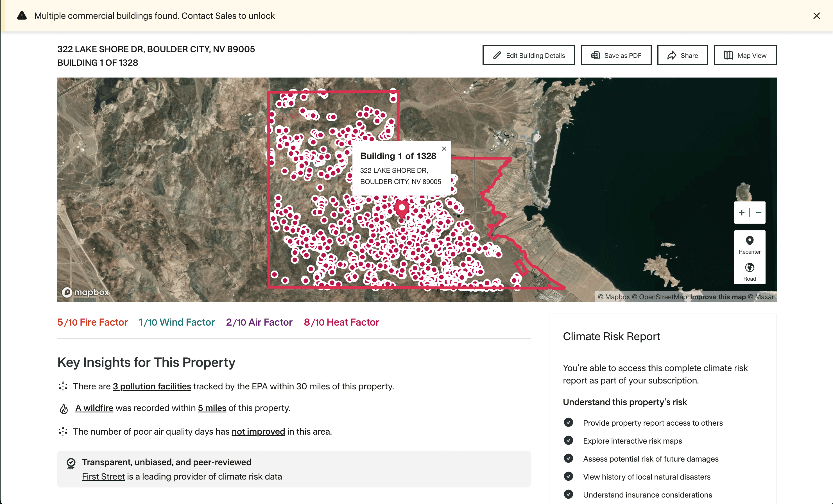Screen dimensions: 833x504
Task: Open the First Street link
Action: point(103,477)
